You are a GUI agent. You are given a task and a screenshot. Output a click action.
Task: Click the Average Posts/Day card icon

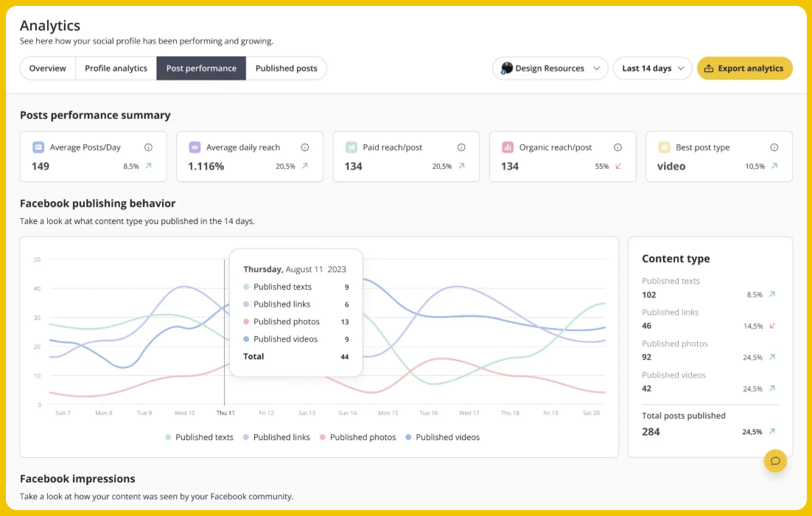coord(38,147)
